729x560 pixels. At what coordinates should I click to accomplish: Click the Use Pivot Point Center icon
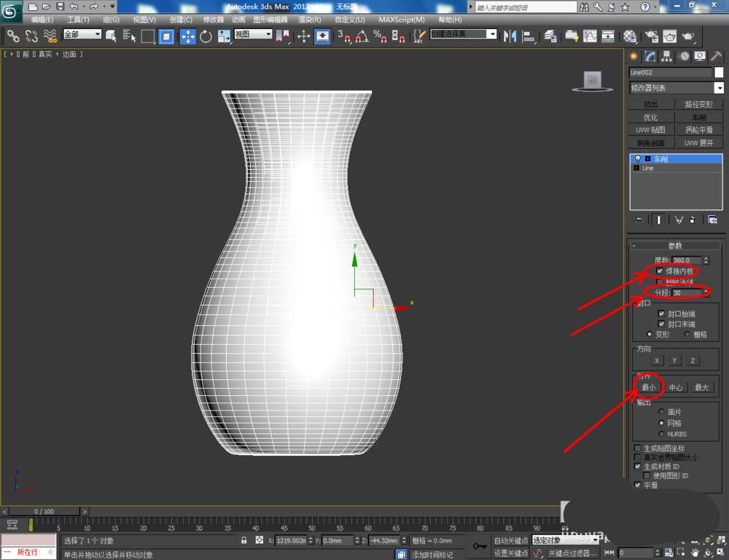[282, 36]
